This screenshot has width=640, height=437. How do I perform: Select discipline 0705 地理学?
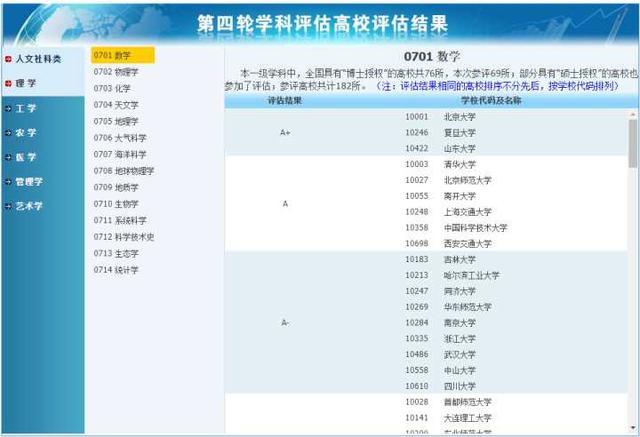116,122
